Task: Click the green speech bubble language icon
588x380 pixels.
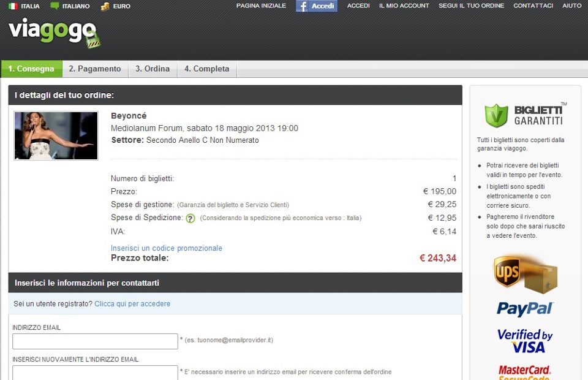Action: [55, 6]
